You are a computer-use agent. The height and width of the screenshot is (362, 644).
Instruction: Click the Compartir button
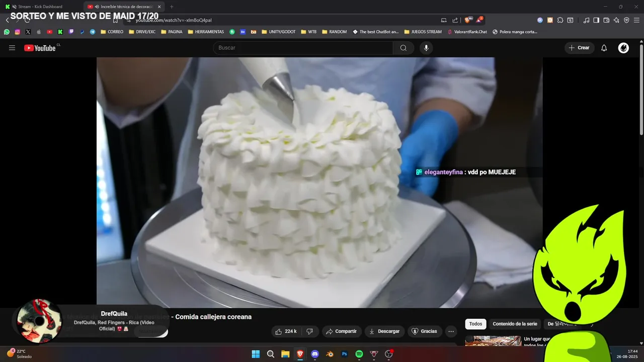[x=341, y=331]
